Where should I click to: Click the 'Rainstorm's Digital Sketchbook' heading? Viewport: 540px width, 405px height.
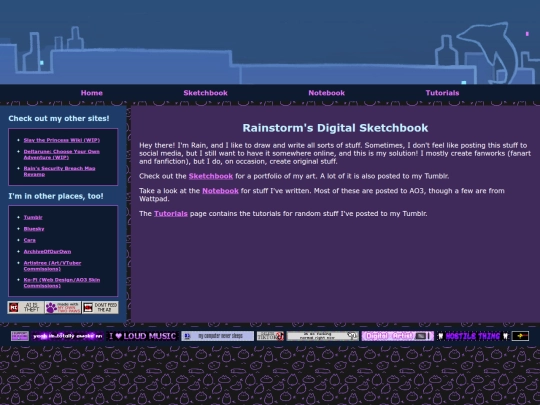pos(335,128)
